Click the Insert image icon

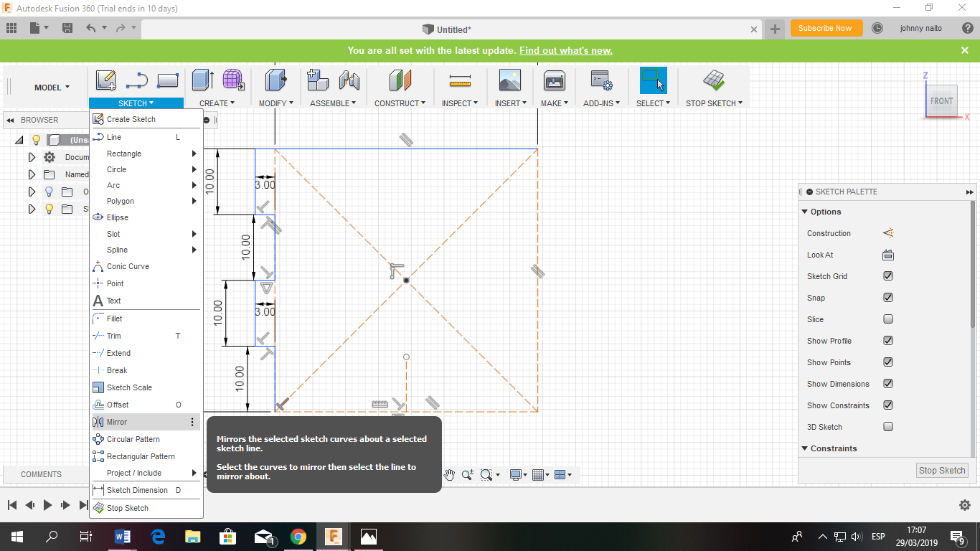510,80
